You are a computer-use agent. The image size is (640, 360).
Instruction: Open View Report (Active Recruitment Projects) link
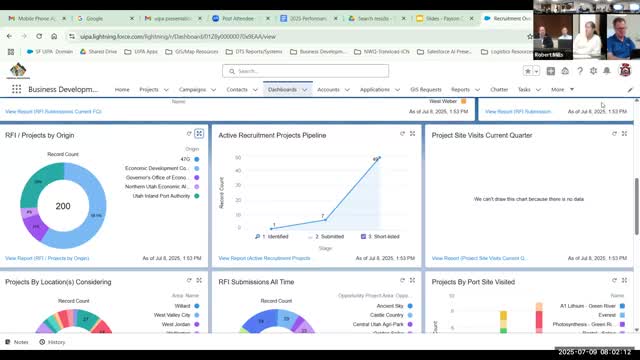coord(264,258)
